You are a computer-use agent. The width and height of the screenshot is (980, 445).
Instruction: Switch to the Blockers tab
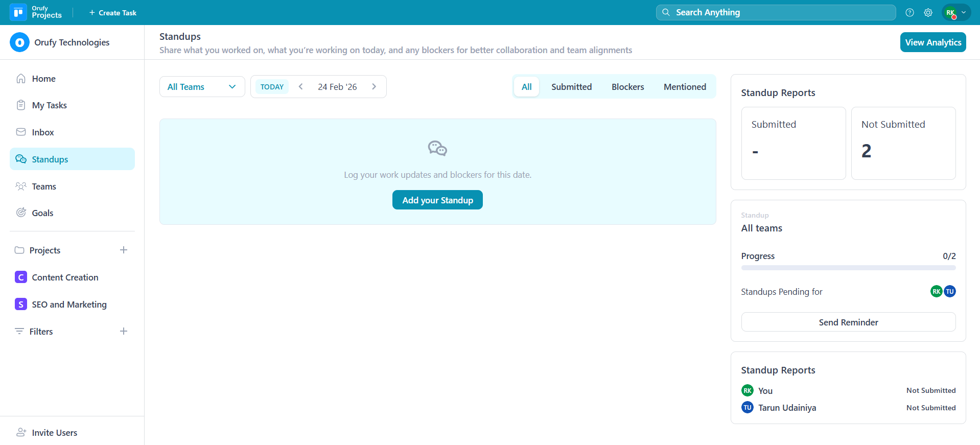point(627,87)
